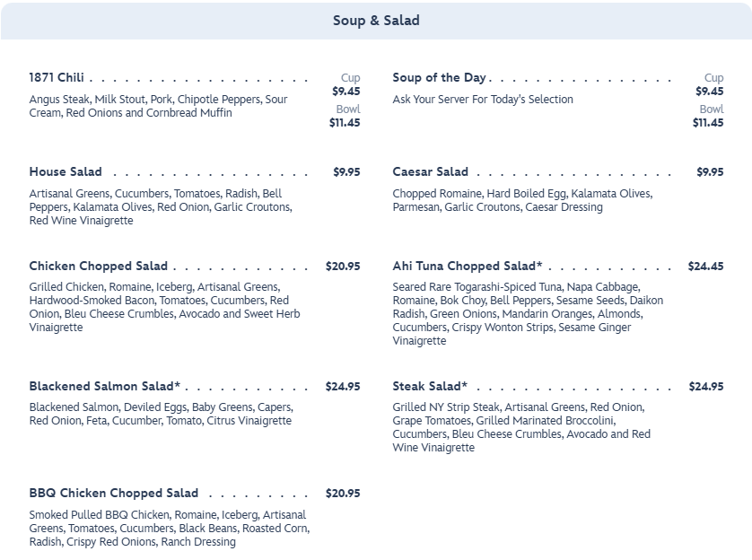Select the Soup of the Day title
This screenshot has height=560, width=752.
(x=439, y=78)
